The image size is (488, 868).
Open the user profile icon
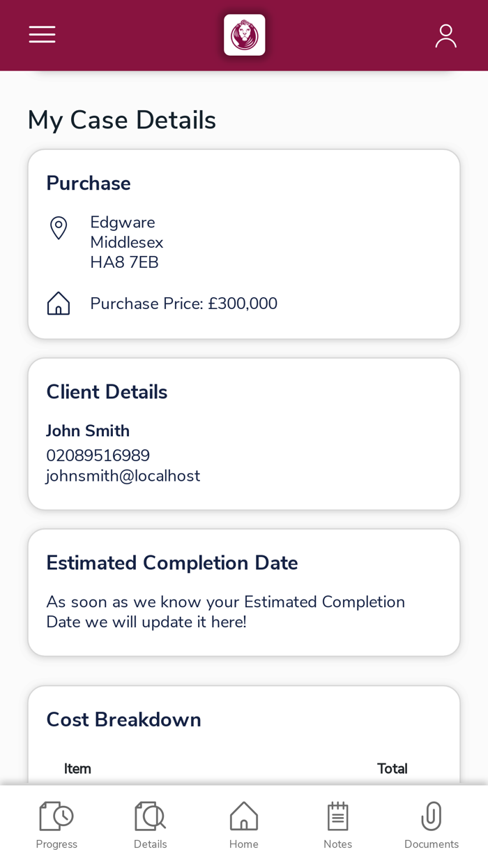point(445,36)
